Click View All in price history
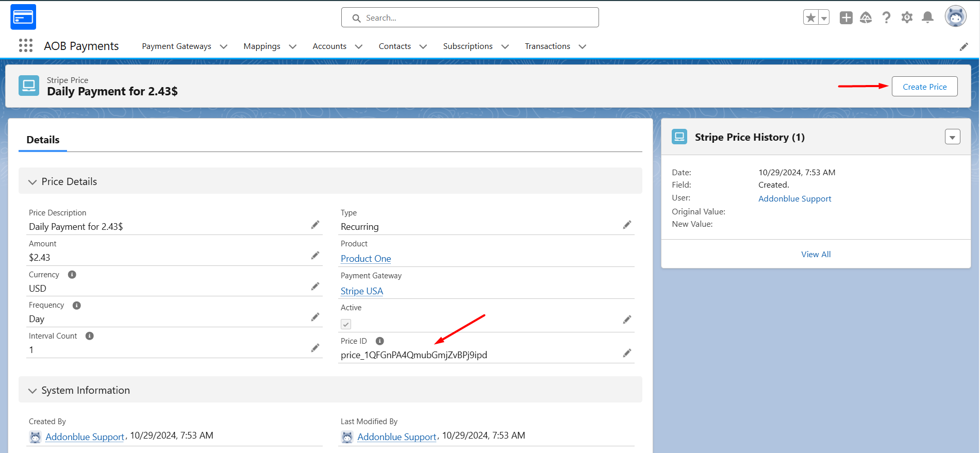Image resolution: width=980 pixels, height=453 pixels. click(816, 254)
